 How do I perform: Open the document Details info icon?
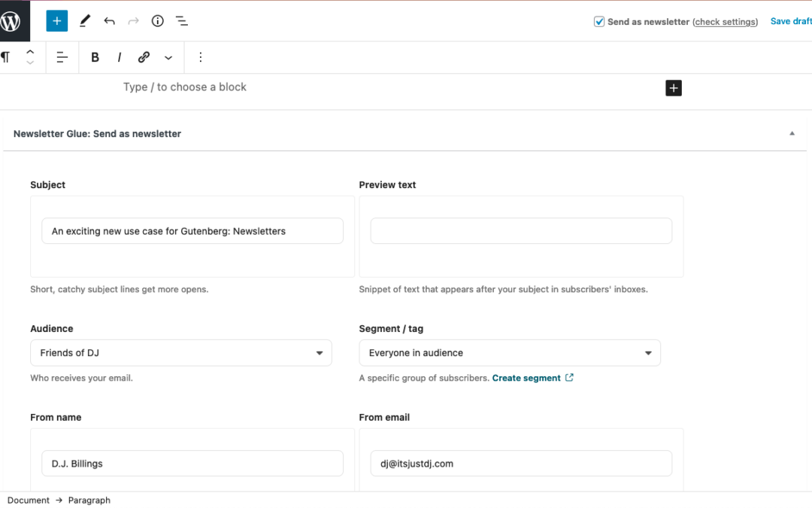pos(158,21)
